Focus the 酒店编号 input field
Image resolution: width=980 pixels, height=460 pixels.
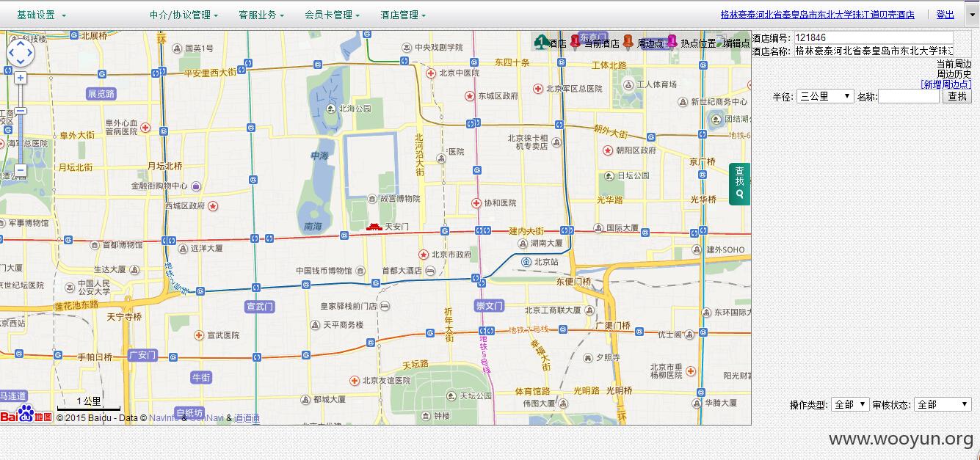click(x=873, y=37)
